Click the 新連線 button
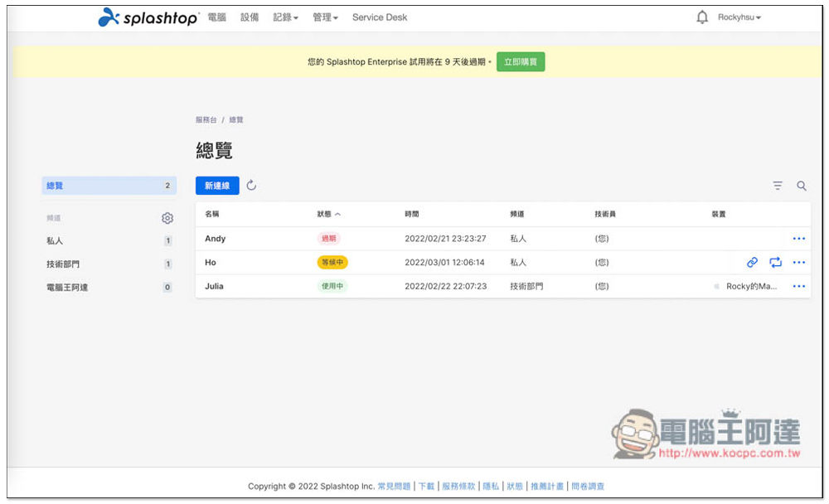 pyautogui.click(x=217, y=186)
